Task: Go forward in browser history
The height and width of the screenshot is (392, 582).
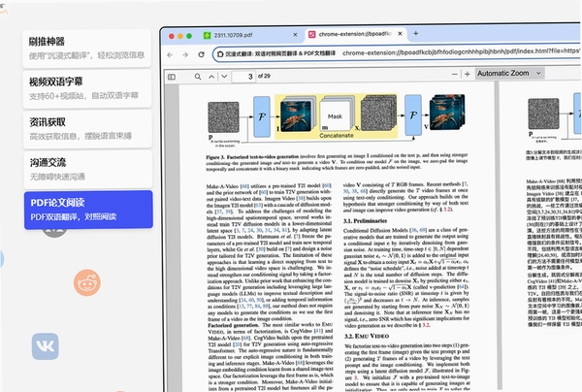Action: pos(185,55)
